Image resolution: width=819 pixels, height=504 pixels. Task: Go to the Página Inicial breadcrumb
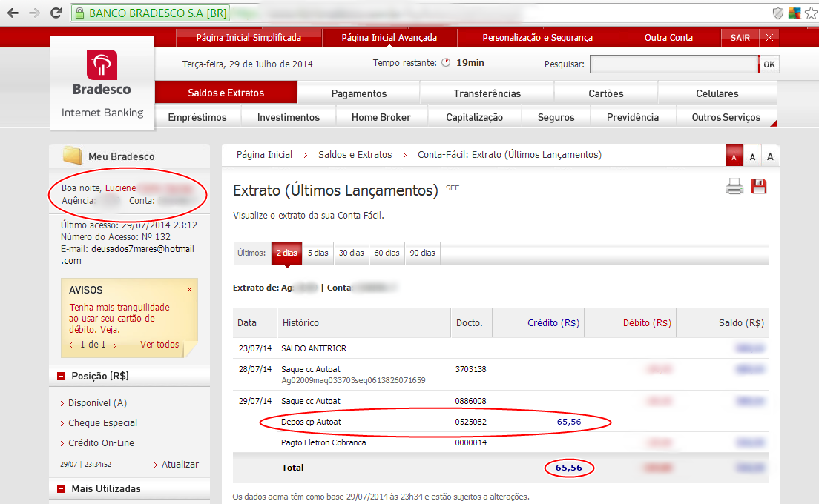[264, 155]
